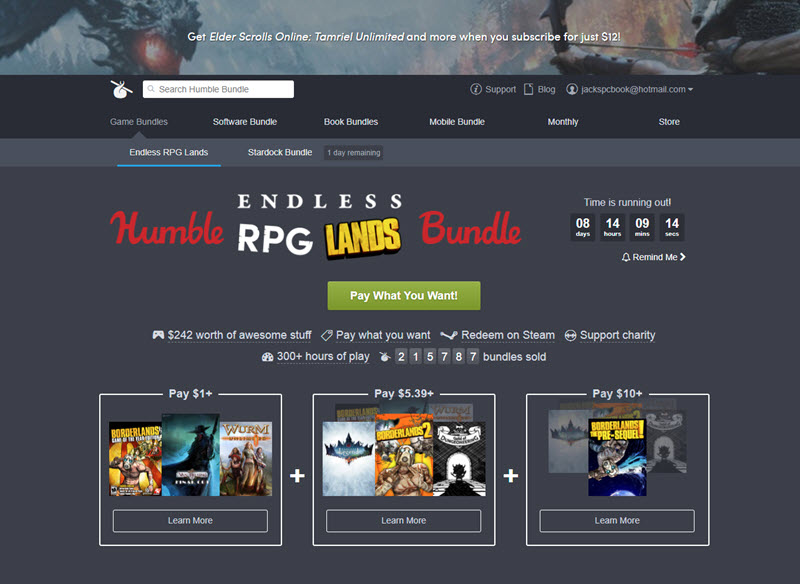The image size is (800, 584).
Task: Open the Support link
Action: (501, 89)
